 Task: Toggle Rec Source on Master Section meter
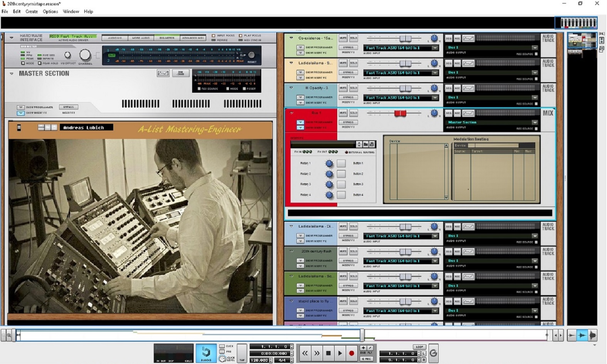click(199, 89)
